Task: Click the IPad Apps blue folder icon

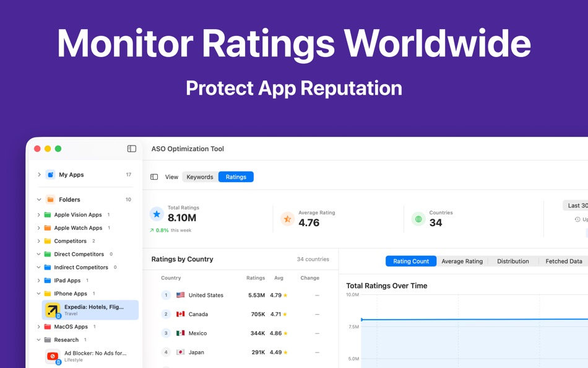Action: point(47,281)
